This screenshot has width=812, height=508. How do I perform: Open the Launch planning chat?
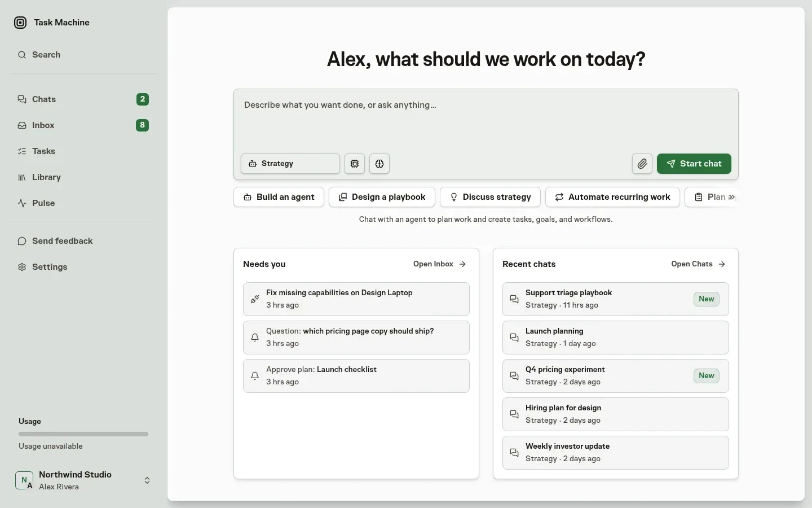tap(616, 338)
